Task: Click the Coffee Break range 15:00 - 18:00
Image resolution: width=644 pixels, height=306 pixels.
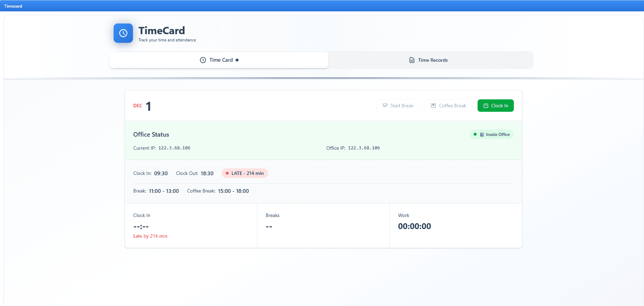Action: 233,191
